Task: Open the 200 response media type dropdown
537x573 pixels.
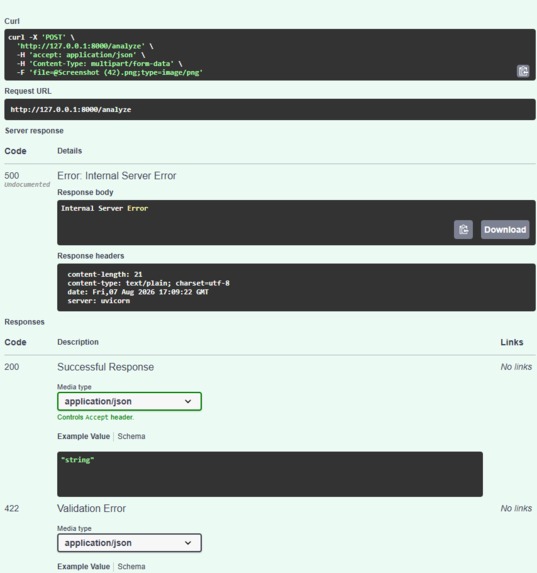Action: click(129, 401)
